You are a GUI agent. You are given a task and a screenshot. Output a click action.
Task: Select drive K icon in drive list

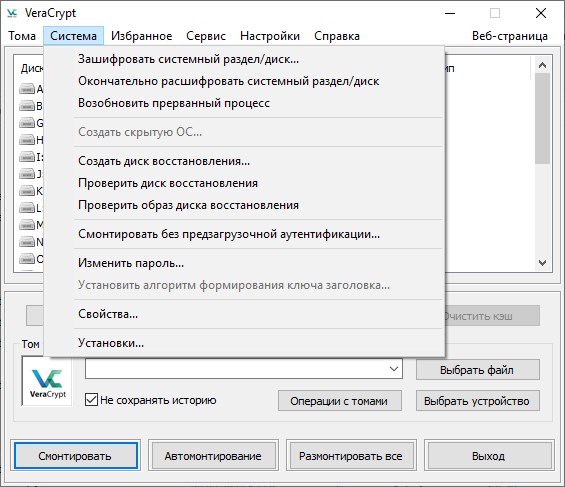point(27,191)
